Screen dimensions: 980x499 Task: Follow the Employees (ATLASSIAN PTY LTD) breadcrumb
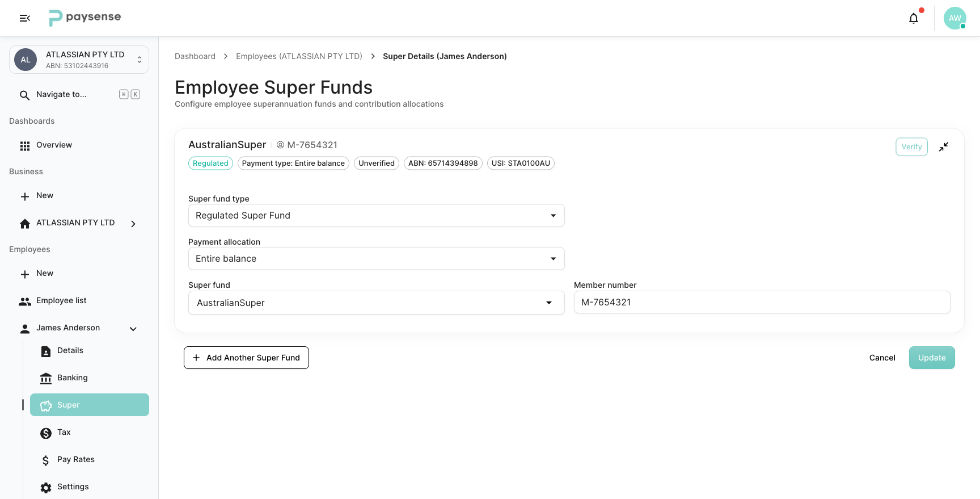(x=299, y=56)
